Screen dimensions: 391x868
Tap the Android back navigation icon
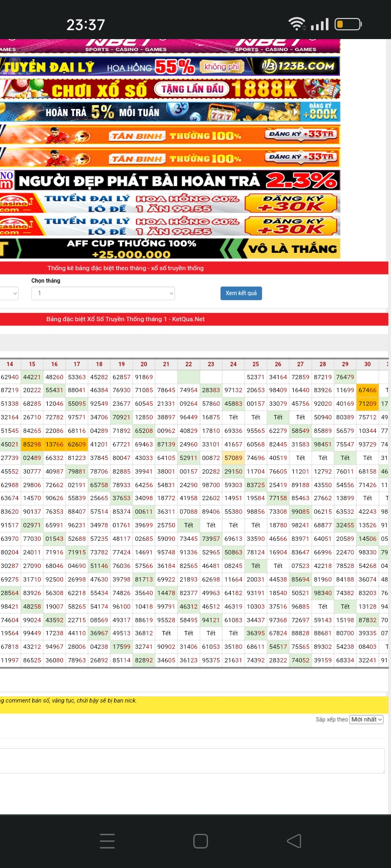click(294, 841)
